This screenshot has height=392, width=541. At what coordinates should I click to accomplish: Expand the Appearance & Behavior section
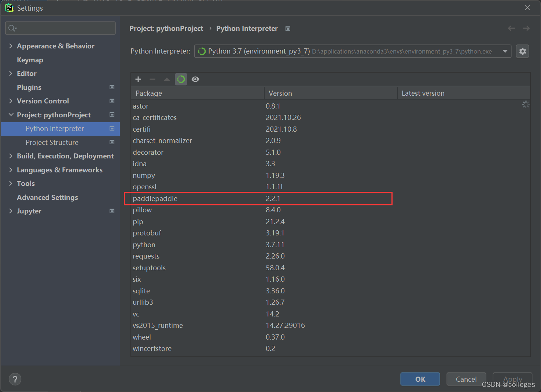pos(11,46)
